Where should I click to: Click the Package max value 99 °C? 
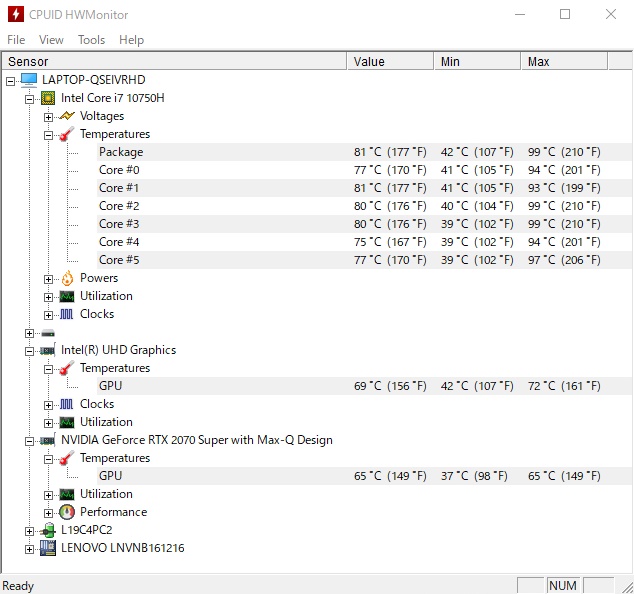coord(564,152)
